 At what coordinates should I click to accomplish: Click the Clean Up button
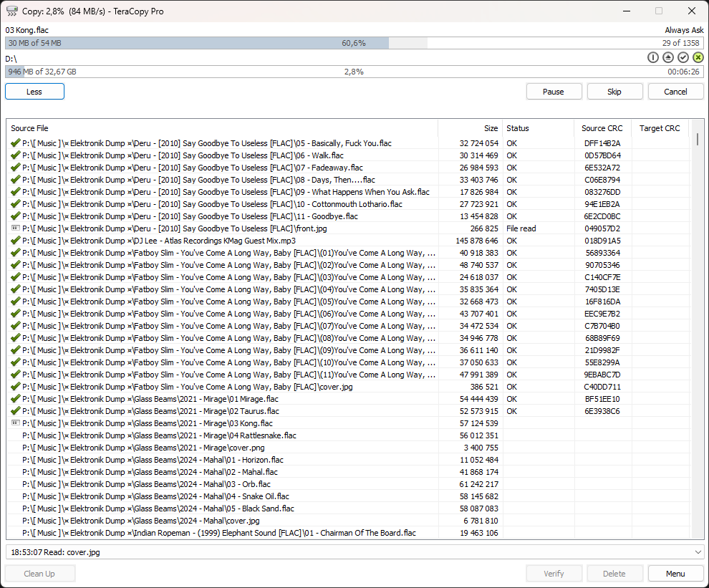click(40, 574)
